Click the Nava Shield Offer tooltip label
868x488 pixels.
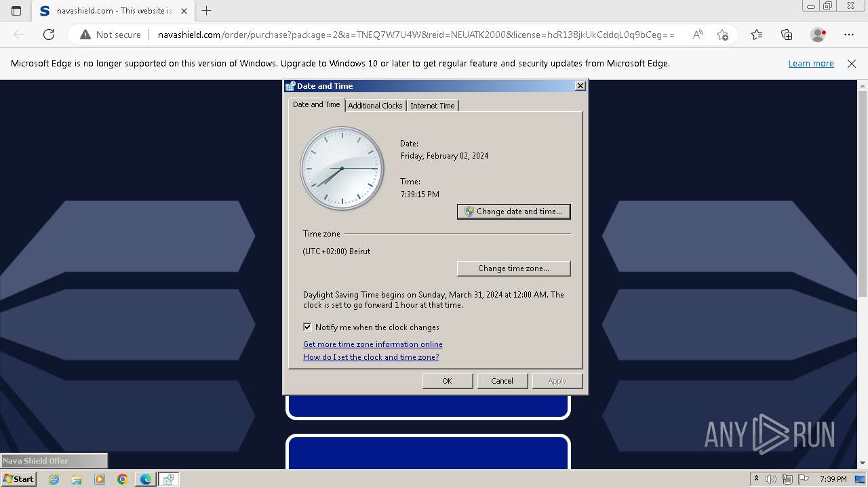[54, 461]
